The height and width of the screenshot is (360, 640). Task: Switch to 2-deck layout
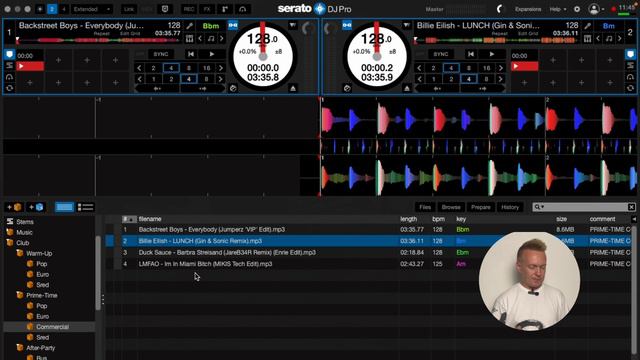coord(52,9)
